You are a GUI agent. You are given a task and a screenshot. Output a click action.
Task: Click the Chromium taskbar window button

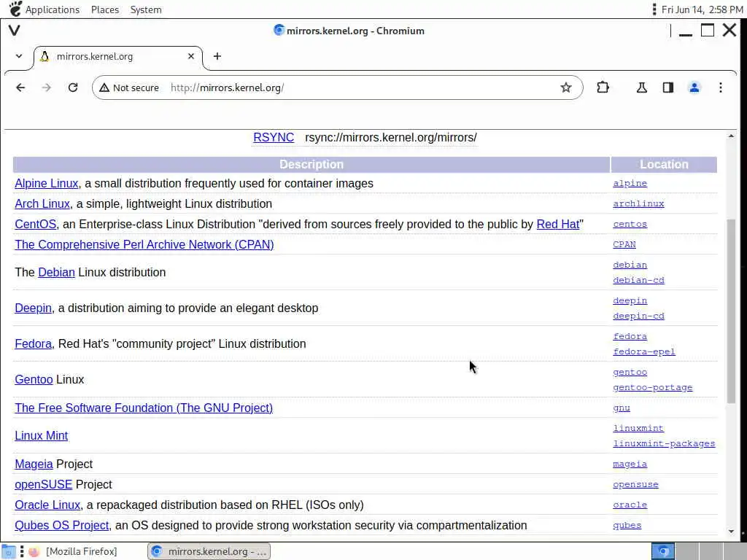click(209, 551)
